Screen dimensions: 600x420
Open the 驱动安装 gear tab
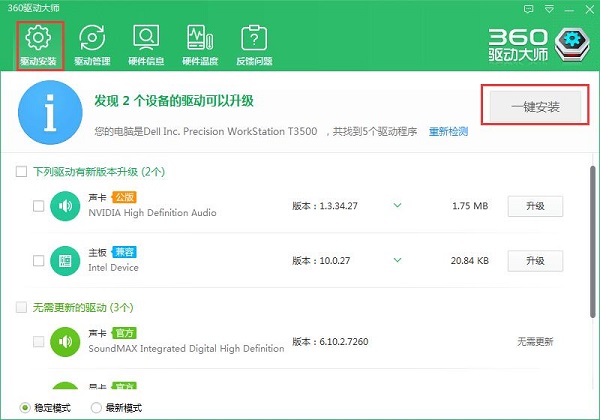(x=38, y=45)
